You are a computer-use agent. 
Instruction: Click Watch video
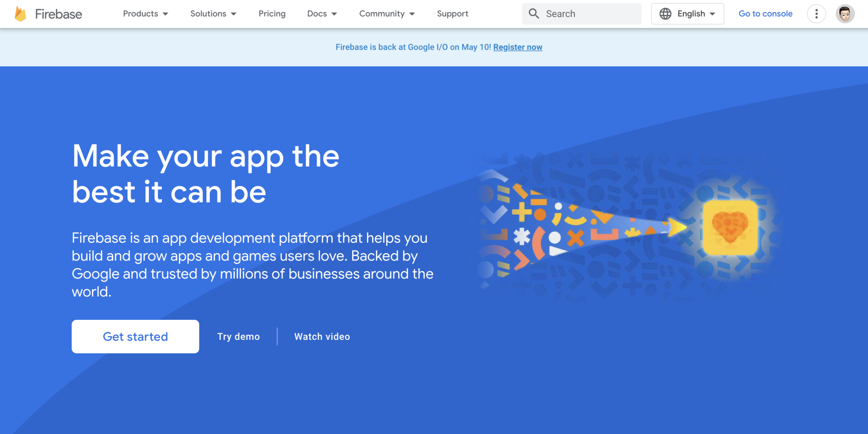pos(322,336)
